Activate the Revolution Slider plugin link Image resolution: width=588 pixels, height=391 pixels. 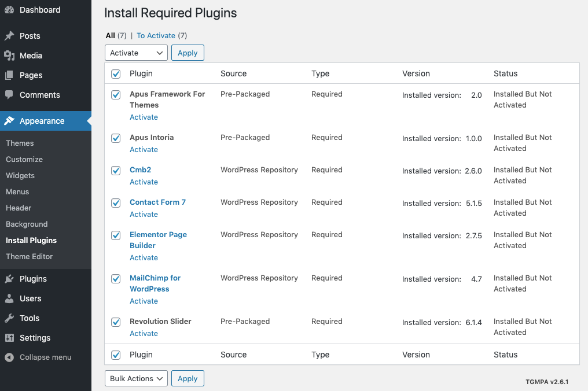[x=144, y=333]
